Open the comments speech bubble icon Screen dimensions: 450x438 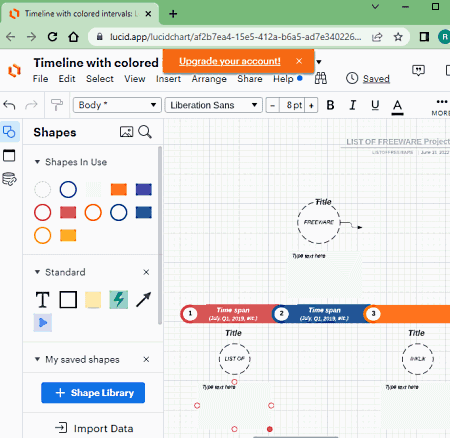point(418,70)
